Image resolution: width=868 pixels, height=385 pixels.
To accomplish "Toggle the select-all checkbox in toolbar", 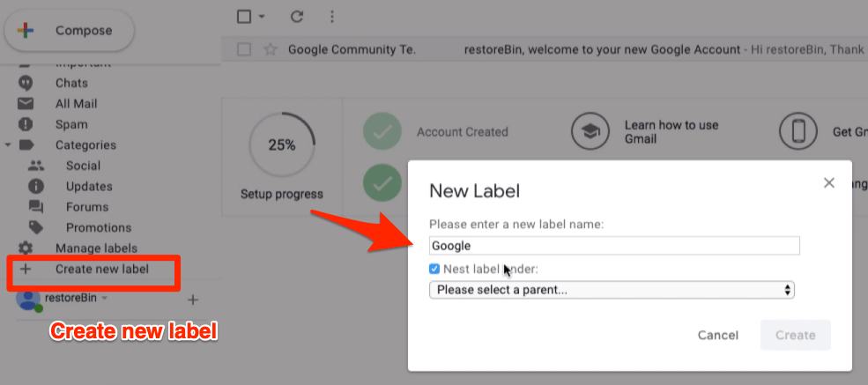I will point(244,17).
